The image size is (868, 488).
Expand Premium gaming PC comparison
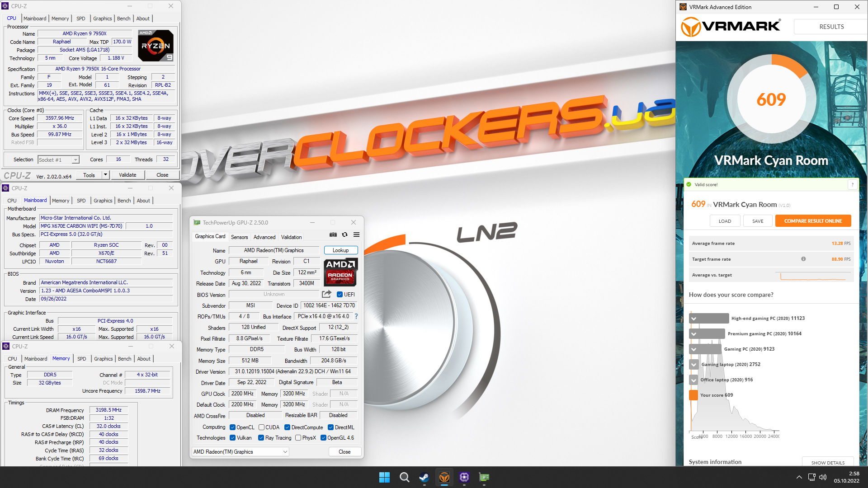693,334
